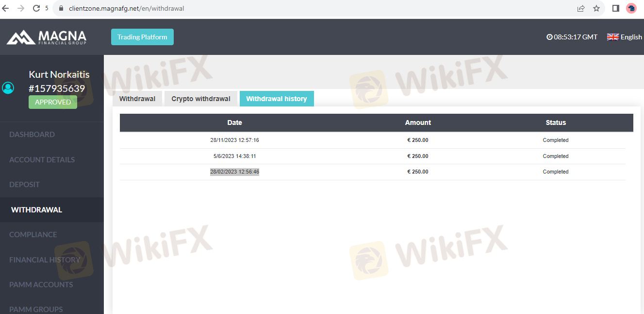Click the Status column header
The width and height of the screenshot is (644, 314).
pyautogui.click(x=556, y=122)
